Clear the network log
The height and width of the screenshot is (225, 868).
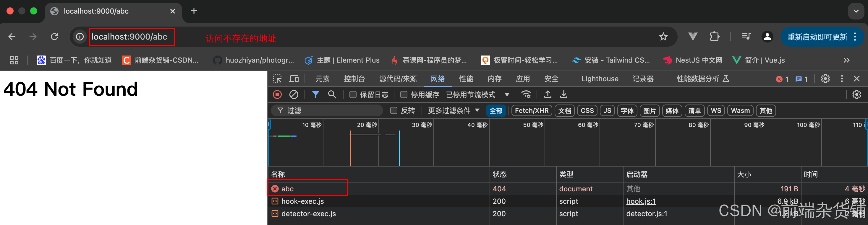pyautogui.click(x=294, y=94)
